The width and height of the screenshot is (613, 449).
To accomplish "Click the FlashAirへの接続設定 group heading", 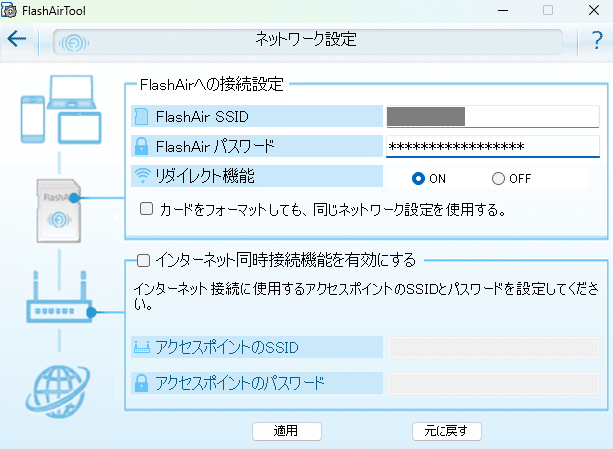I will point(212,84).
